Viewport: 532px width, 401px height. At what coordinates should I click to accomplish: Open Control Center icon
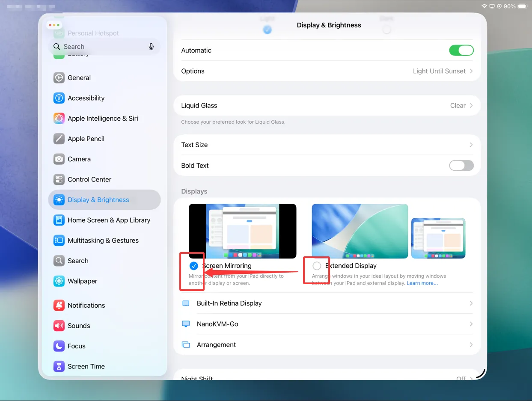59,179
